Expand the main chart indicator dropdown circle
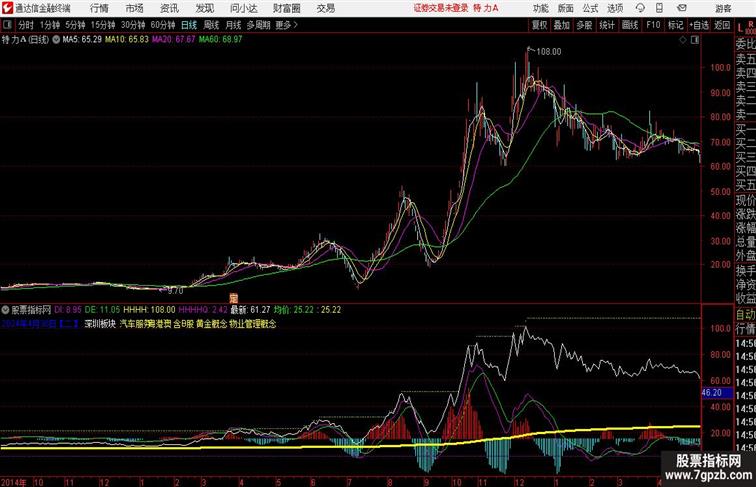 coord(56,40)
